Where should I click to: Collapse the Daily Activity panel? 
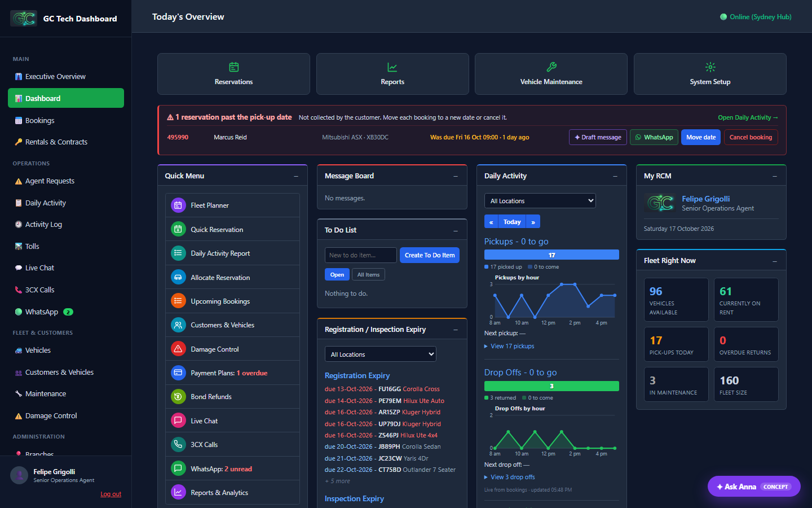point(615,176)
